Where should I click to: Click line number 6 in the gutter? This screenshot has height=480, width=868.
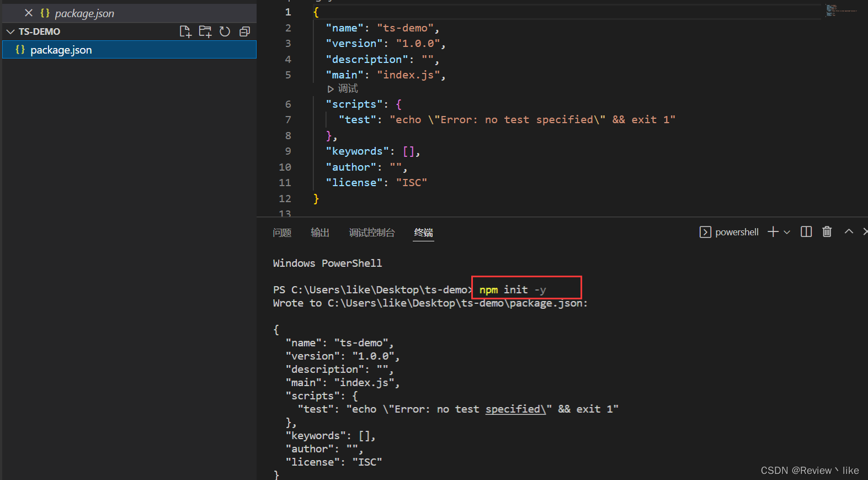pos(288,104)
